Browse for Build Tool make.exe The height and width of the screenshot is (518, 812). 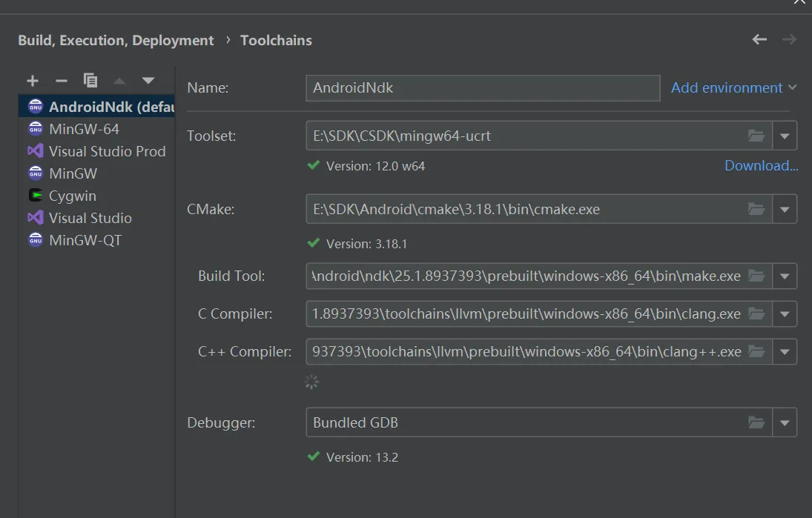tap(756, 276)
